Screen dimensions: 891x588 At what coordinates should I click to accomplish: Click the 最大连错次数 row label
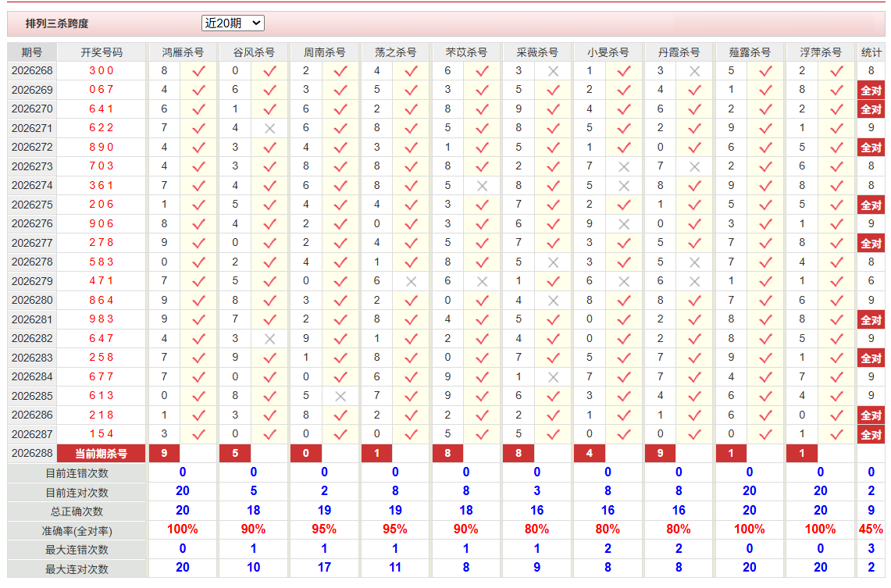point(77,550)
